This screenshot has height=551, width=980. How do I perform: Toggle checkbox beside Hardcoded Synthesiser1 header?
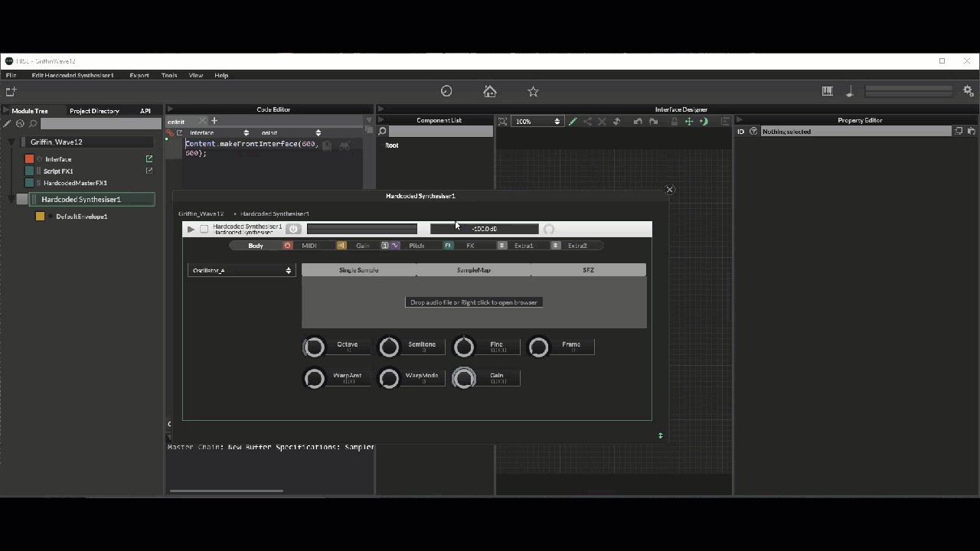point(204,229)
